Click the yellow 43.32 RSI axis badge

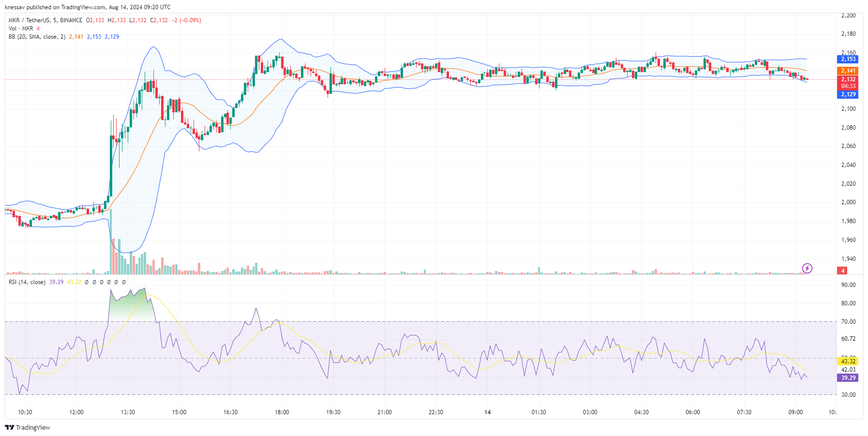pos(848,361)
